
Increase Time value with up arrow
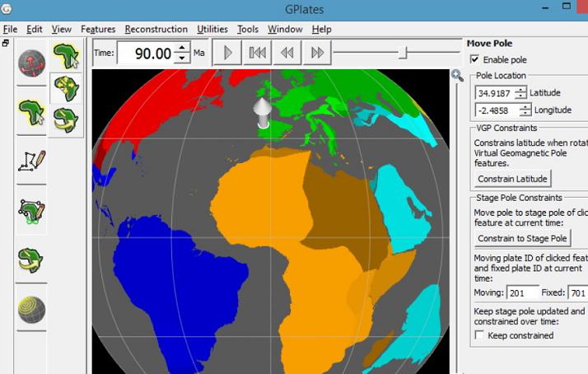[182, 49]
